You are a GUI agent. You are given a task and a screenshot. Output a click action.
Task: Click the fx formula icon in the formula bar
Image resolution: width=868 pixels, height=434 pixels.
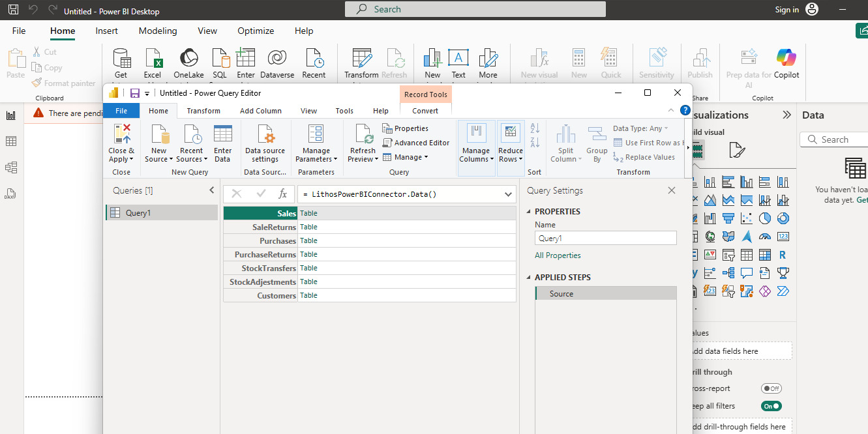282,194
